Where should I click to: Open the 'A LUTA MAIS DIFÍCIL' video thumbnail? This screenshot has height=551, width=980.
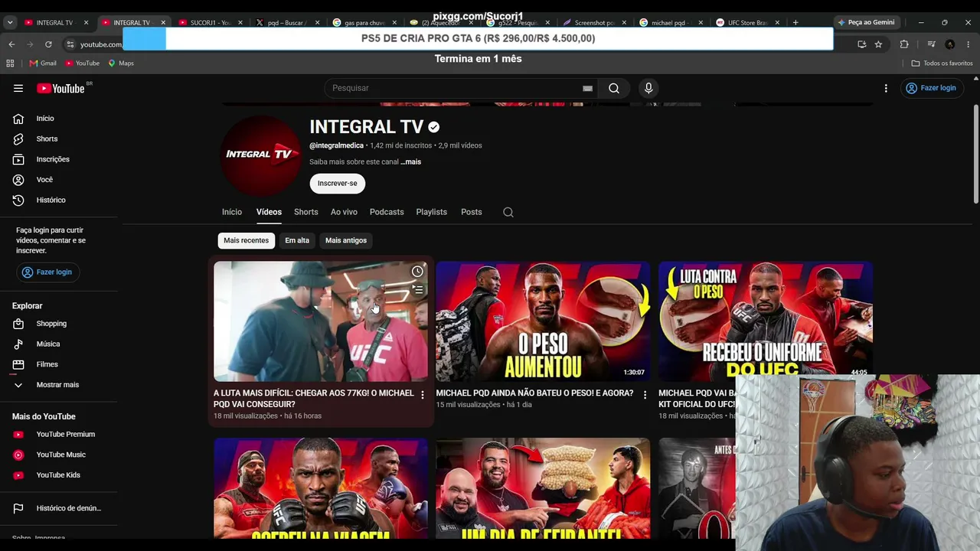point(321,321)
